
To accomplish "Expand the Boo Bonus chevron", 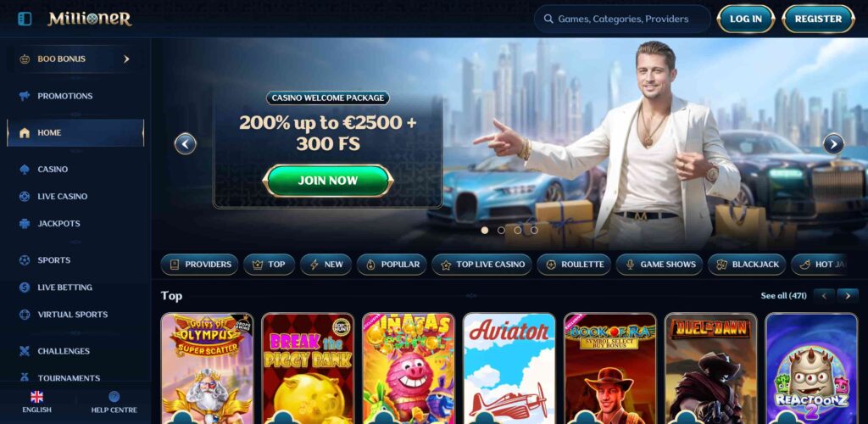I will pos(126,59).
